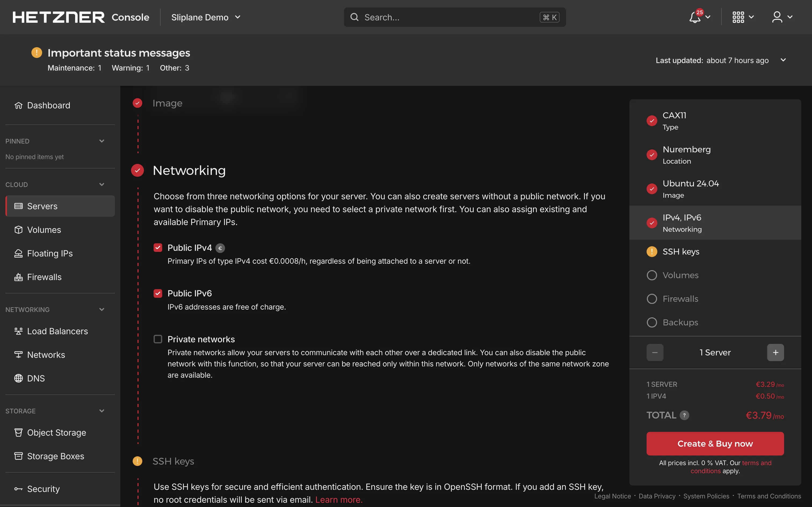
Task: Increase server count with the plus stepper
Action: 775,352
